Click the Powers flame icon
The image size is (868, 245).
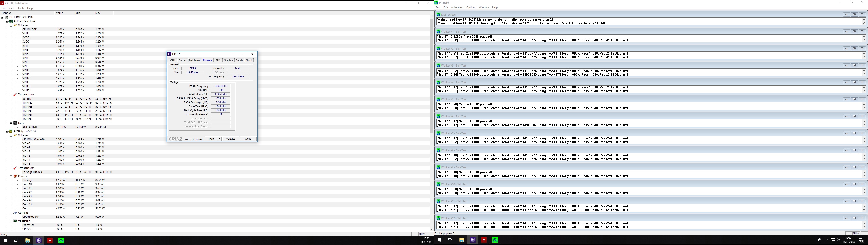(x=15, y=176)
